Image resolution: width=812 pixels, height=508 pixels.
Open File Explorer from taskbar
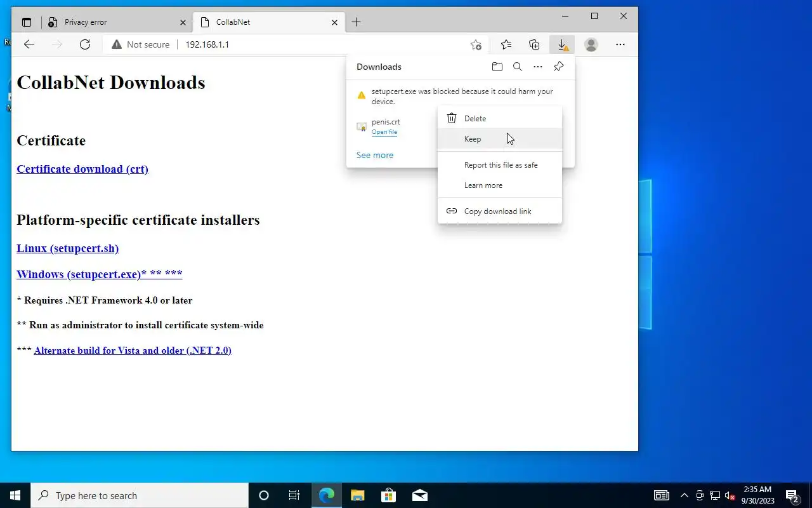click(x=358, y=495)
